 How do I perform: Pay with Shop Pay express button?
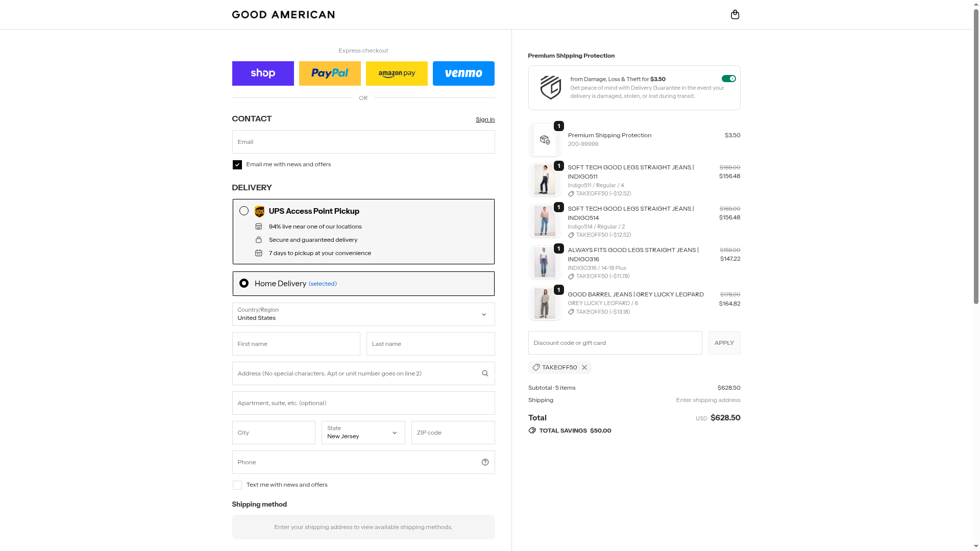pos(263,73)
